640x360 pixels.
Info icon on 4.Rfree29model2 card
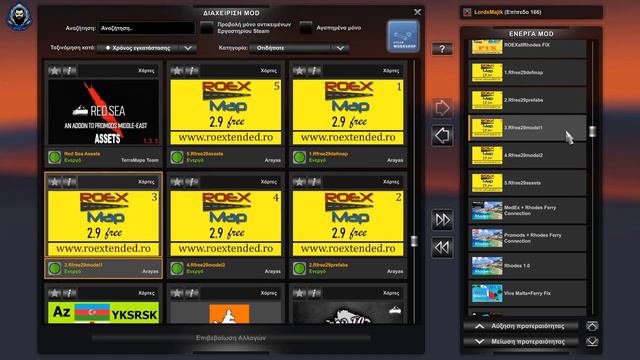(192, 182)
